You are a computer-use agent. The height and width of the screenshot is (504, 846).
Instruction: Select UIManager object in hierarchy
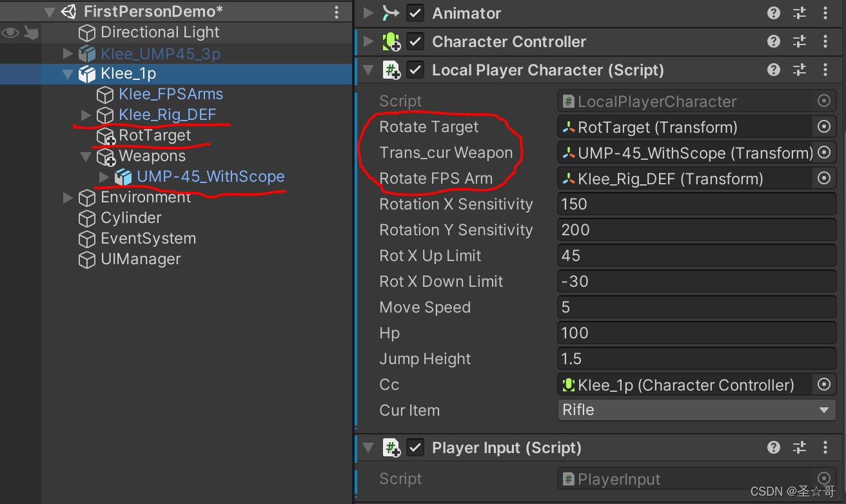(141, 259)
